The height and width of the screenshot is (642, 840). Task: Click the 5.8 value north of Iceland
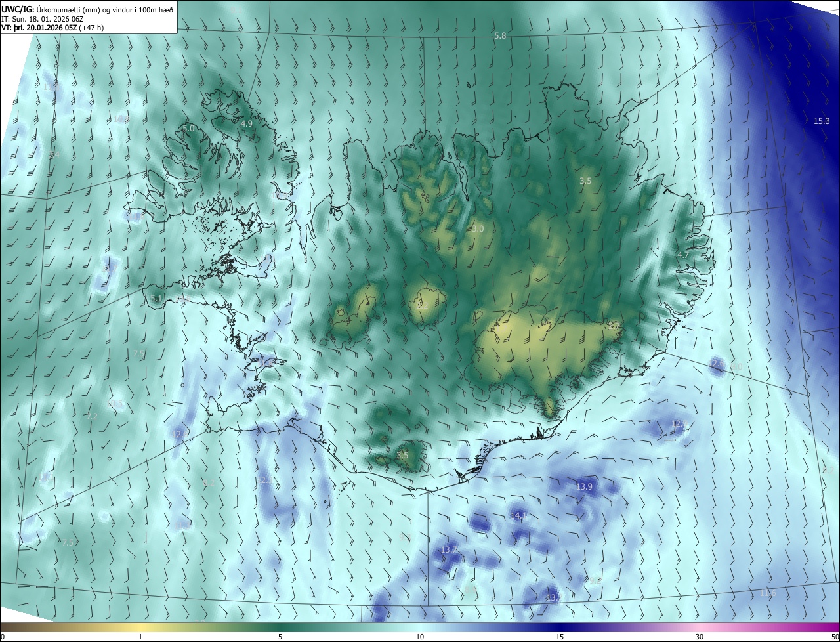click(500, 36)
